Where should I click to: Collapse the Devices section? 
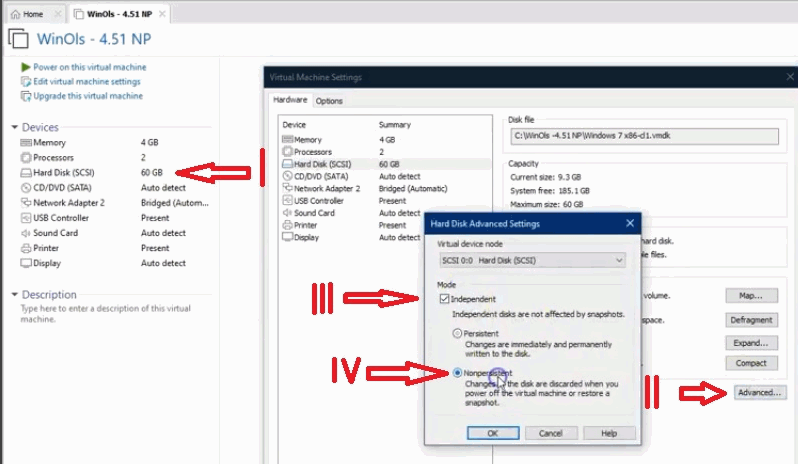point(14,128)
